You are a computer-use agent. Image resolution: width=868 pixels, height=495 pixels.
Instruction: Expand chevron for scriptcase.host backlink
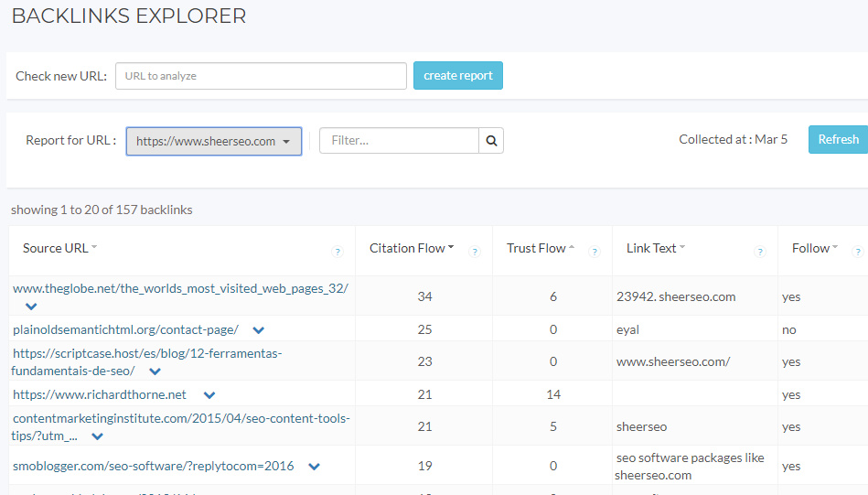155,371
